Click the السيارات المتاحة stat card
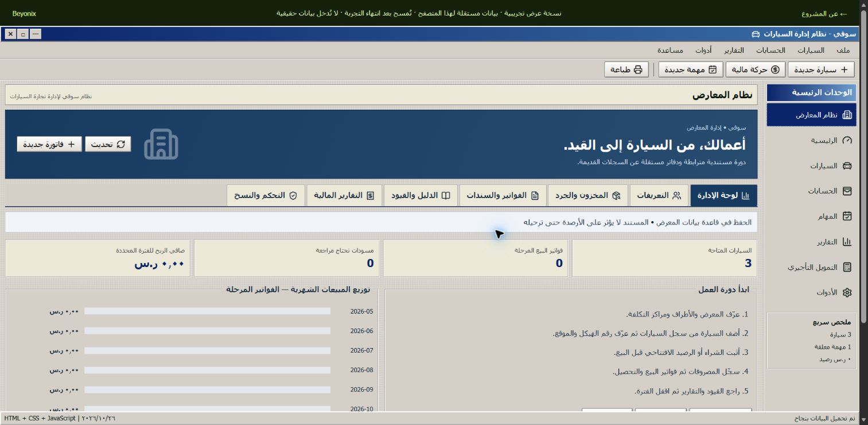 [664, 258]
